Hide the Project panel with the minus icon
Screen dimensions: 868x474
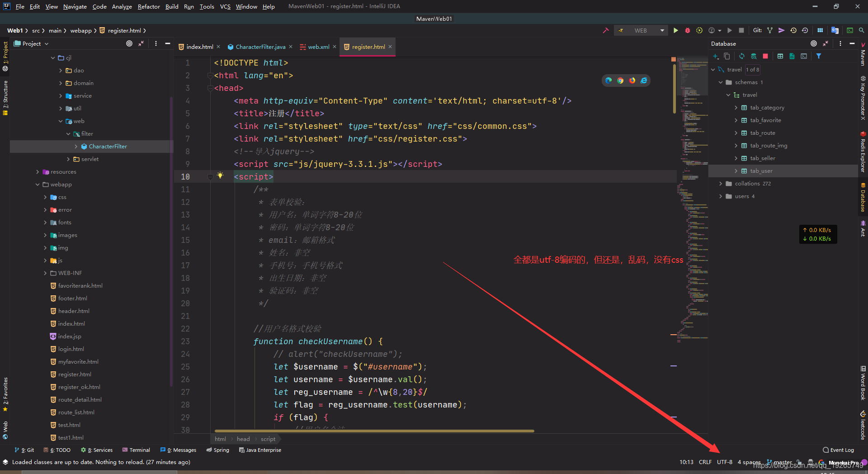(168, 43)
